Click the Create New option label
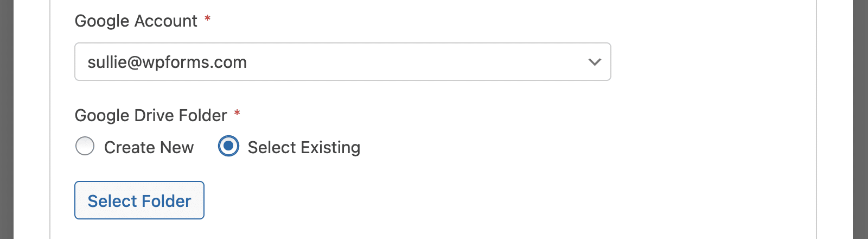 pos(149,147)
